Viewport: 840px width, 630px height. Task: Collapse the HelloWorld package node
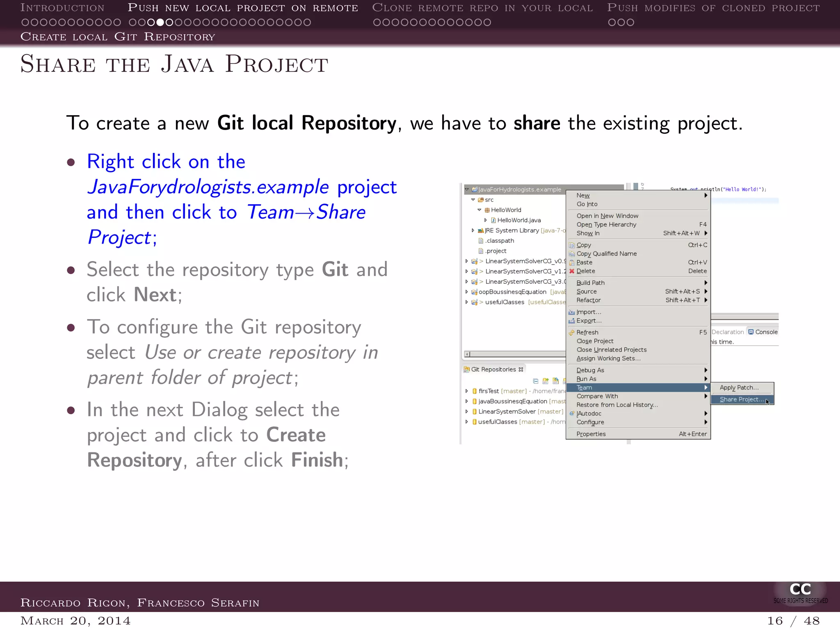point(479,210)
